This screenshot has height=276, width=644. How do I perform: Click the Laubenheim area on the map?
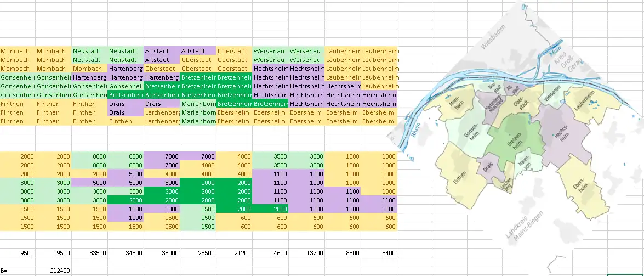coord(589,104)
